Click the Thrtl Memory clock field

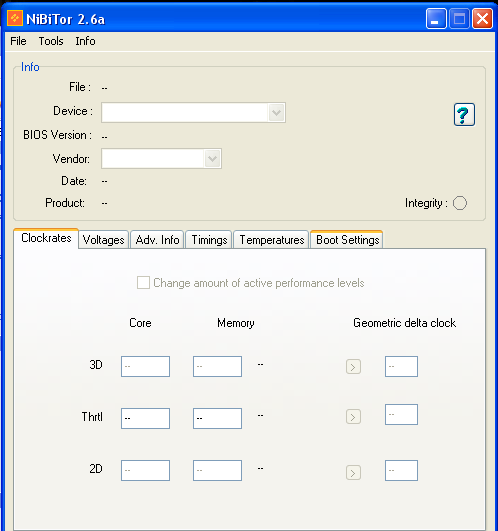[x=217, y=419]
